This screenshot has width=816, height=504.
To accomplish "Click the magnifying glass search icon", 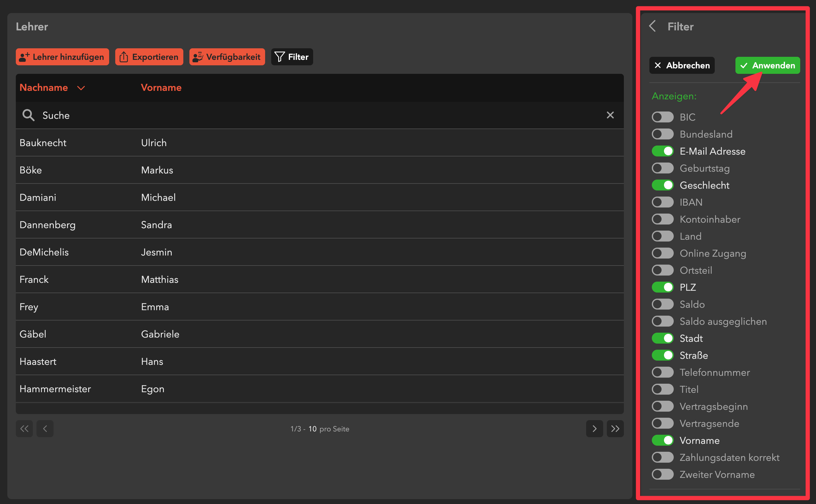I will [28, 115].
